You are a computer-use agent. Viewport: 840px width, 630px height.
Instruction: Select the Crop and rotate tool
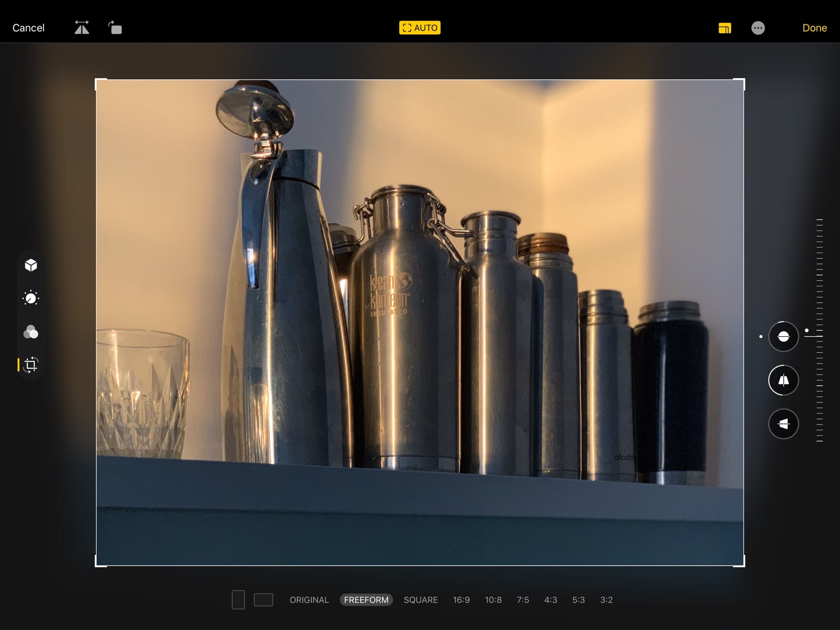31,364
